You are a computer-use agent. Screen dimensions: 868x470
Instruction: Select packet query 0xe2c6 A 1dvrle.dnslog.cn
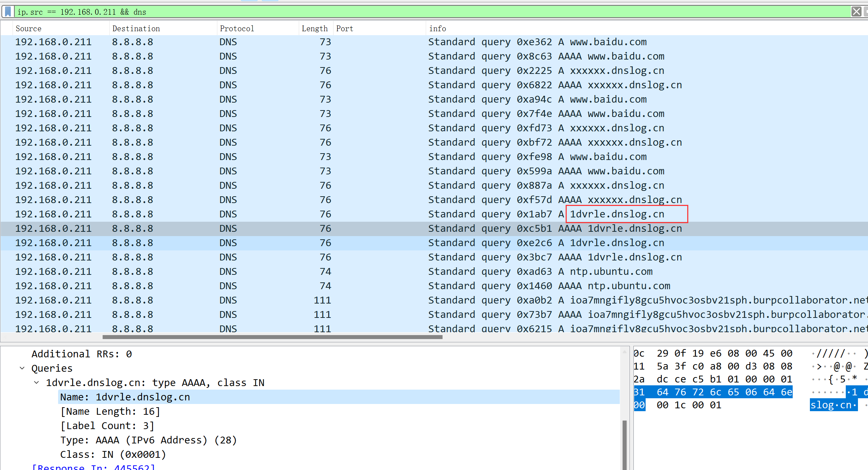[x=434, y=243]
